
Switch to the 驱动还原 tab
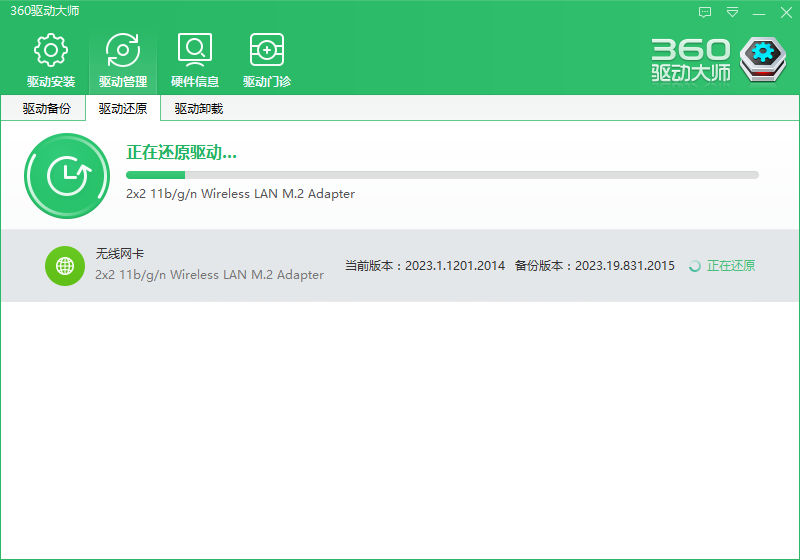[123, 109]
